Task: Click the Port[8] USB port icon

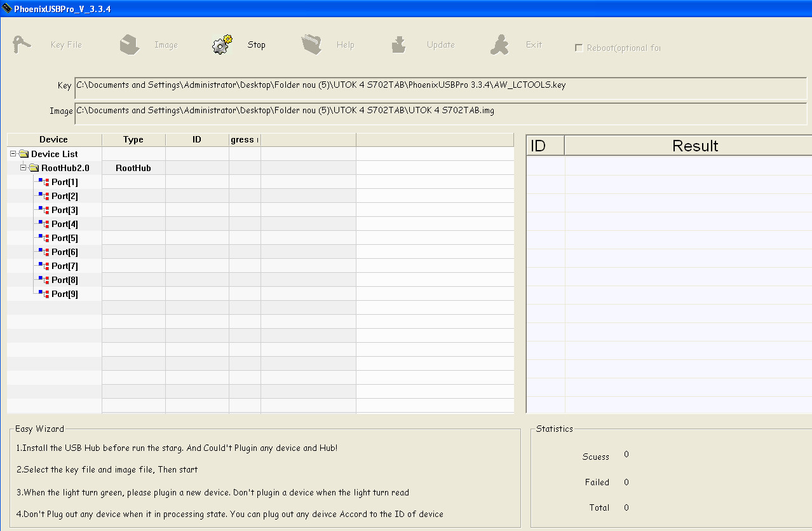Action: pyautogui.click(x=44, y=280)
